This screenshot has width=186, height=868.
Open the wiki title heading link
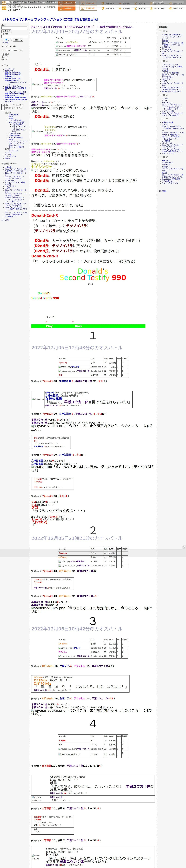pyautogui.click(x=50, y=19)
